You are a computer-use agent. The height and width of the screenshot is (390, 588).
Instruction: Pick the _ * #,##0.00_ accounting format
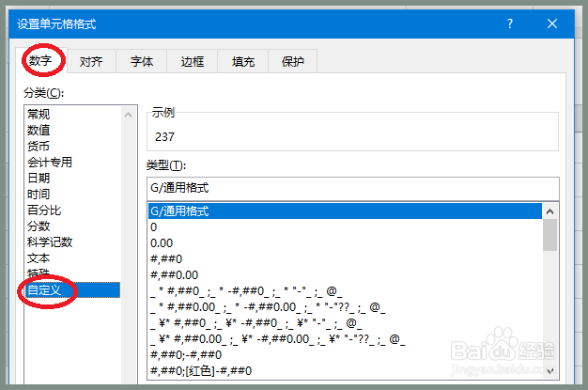(345, 307)
